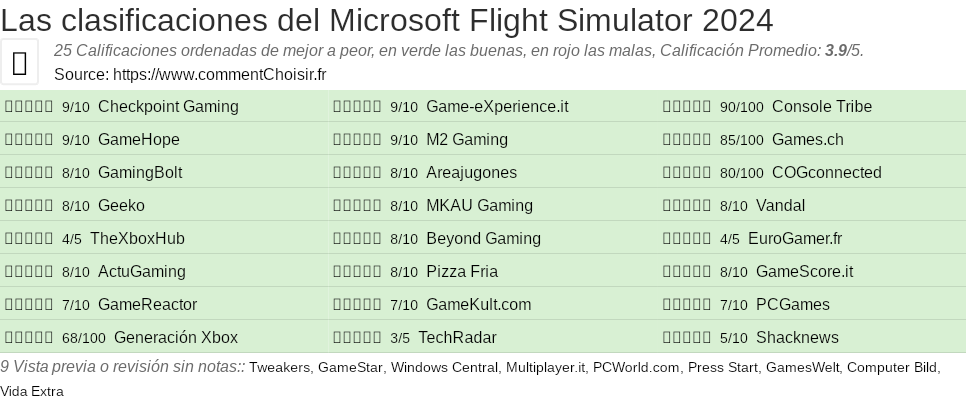
Task: Open the Tweakers preview entry
Action: [x=279, y=368]
